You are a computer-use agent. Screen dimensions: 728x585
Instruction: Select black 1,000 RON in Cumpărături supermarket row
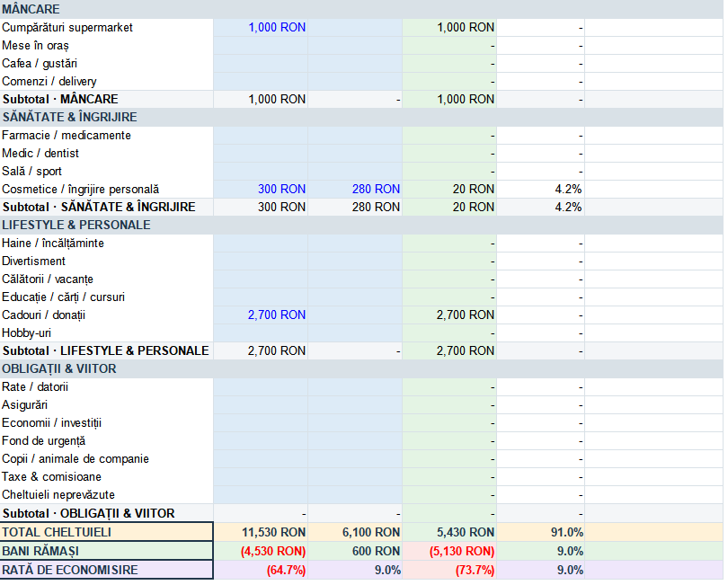tap(466, 27)
